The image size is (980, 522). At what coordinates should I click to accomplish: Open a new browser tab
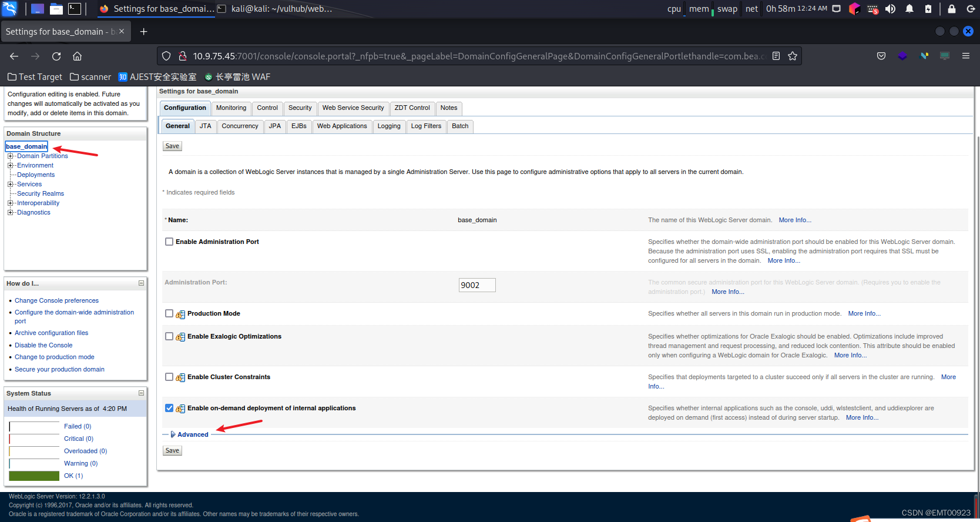[143, 32]
